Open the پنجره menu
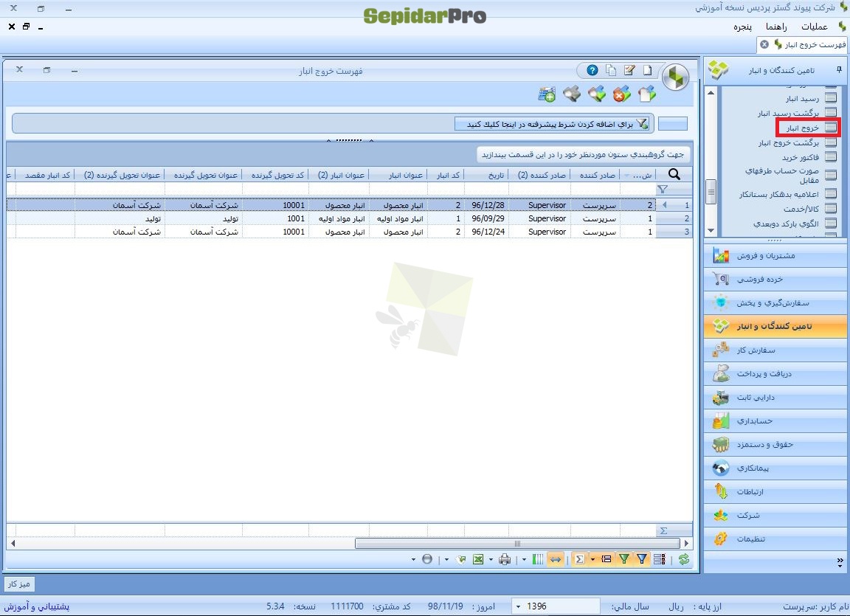850x616 pixels. click(743, 27)
